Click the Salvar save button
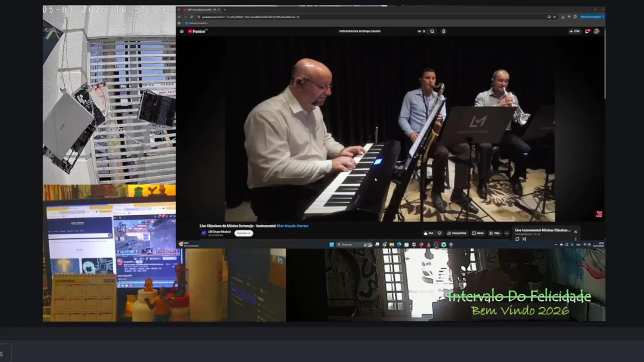This screenshot has width=644, height=362. pos(478,233)
